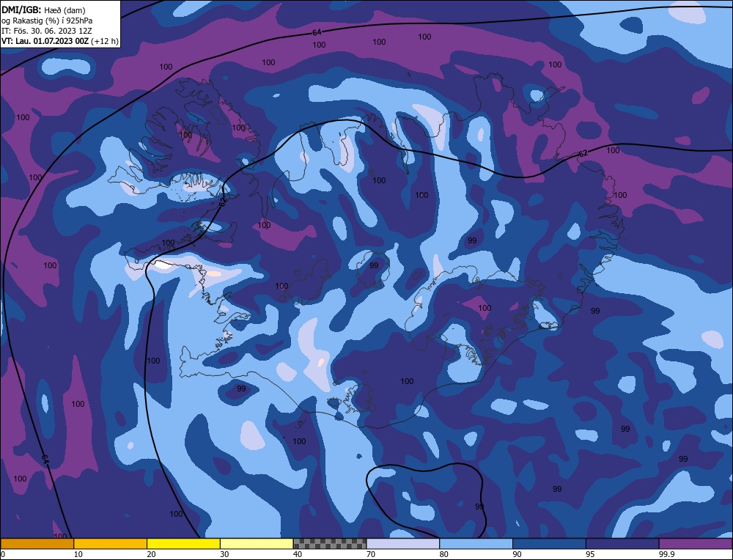
Task: Click the legend value "70" under the color bar
Action: tap(371, 554)
